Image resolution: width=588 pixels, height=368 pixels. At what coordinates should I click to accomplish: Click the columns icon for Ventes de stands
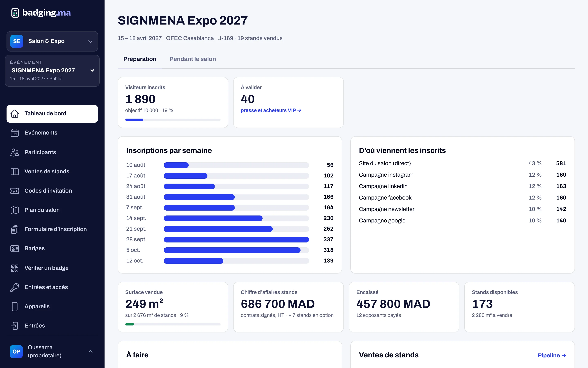(x=14, y=172)
